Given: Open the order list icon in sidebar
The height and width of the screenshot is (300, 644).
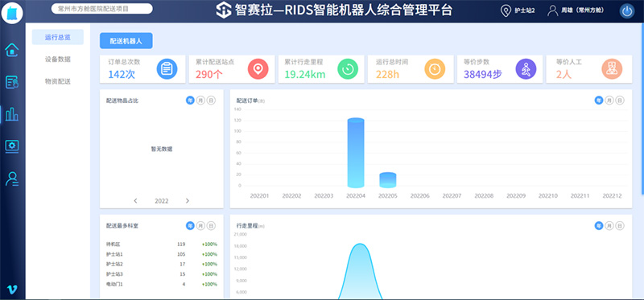Looking at the screenshot, I should pyautogui.click(x=12, y=82).
